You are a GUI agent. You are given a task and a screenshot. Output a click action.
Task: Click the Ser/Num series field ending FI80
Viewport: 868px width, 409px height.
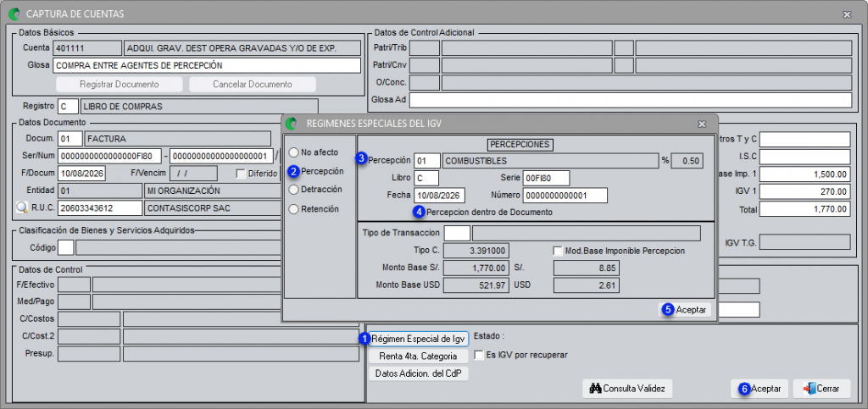pyautogui.click(x=109, y=156)
